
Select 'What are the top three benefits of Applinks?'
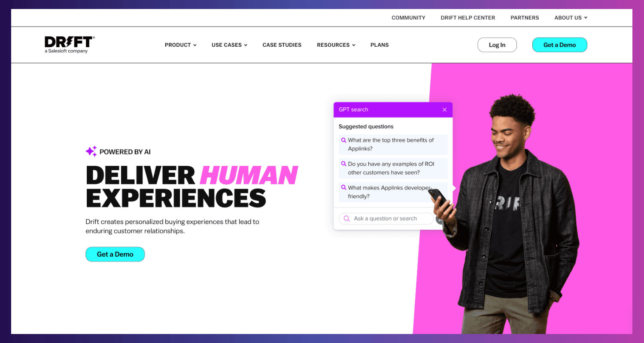393,144
